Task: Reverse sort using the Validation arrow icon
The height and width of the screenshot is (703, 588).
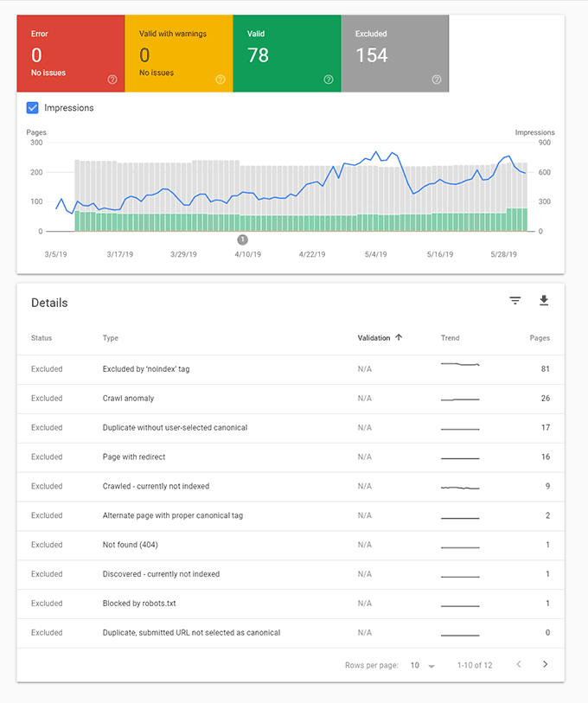Action: pos(399,337)
